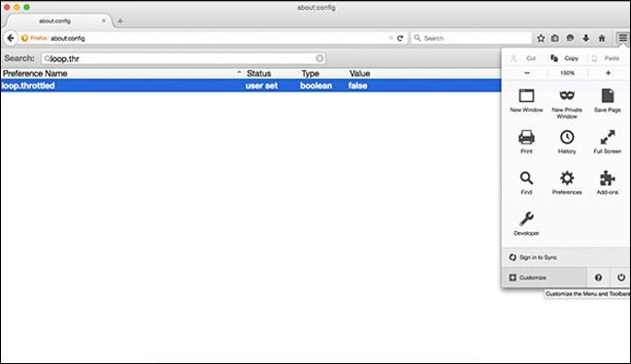Open the Developer wrench menu
Screen dimensions: 631x364
[526, 223]
